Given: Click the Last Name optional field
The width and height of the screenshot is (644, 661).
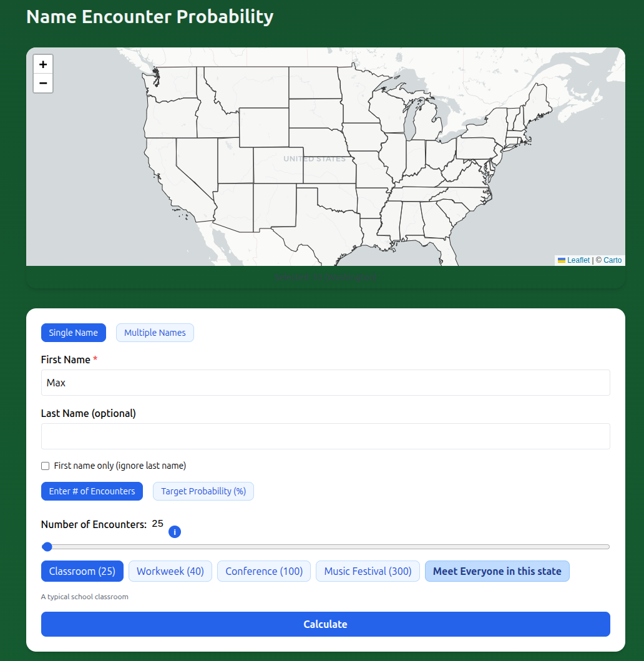Looking at the screenshot, I should tap(325, 436).
